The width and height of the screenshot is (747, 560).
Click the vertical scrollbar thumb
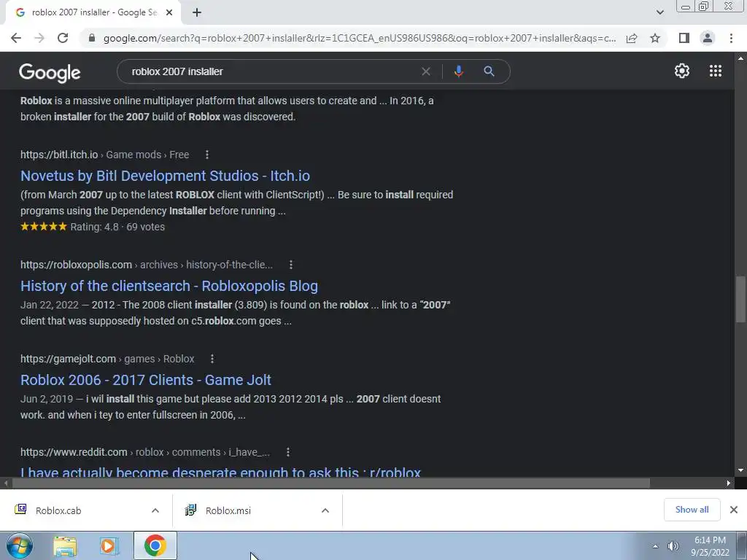click(740, 299)
